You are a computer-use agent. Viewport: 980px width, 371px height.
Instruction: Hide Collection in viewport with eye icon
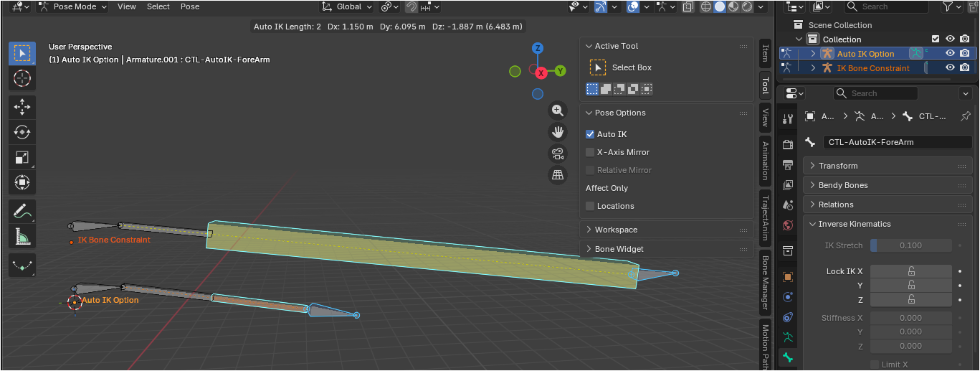coord(950,39)
